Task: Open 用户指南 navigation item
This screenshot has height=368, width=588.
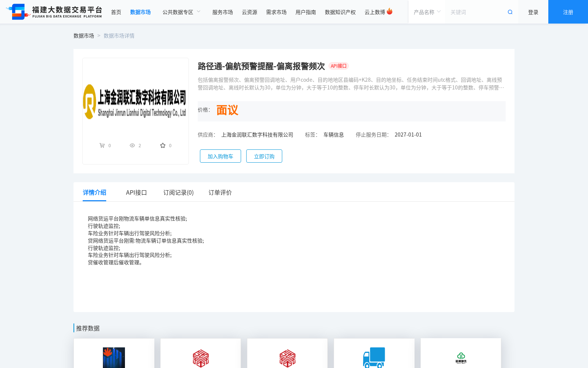Action: point(306,12)
